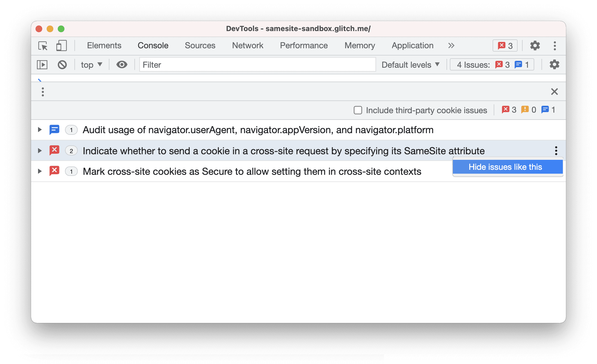Expand the cross-site cookies Secure issue
Viewport: 597px width, 364px height.
[39, 171]
